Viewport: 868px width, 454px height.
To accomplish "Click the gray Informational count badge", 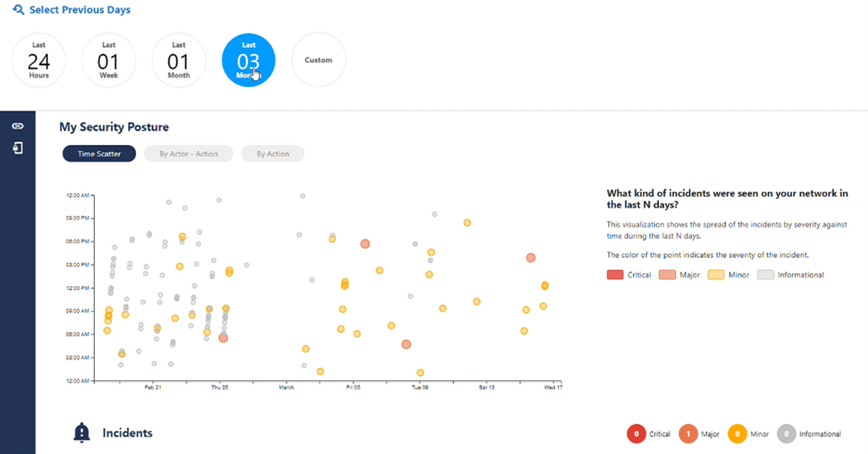I will [787, 434].
